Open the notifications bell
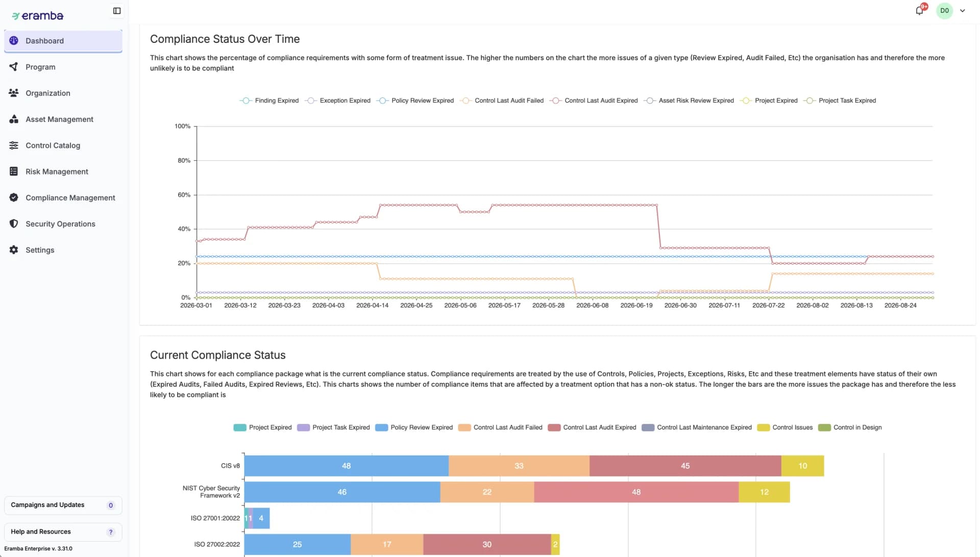 point(919,11)
